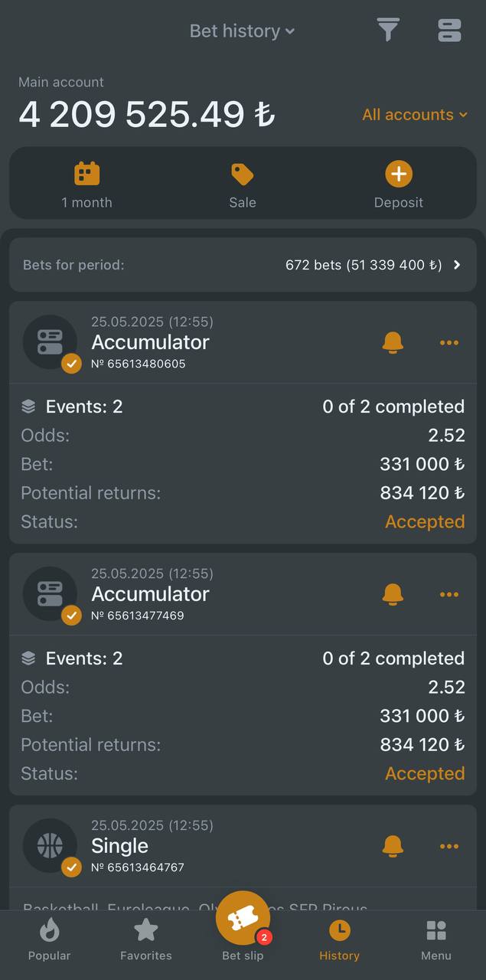The image size is (486, 980).
Task: Switch to the Favorites tab
Action: (x=145, y=940)
